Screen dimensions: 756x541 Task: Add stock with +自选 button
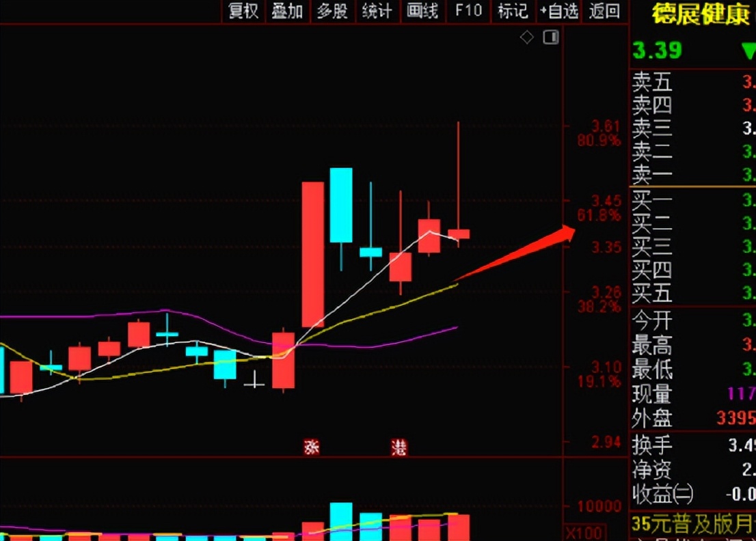559,11
